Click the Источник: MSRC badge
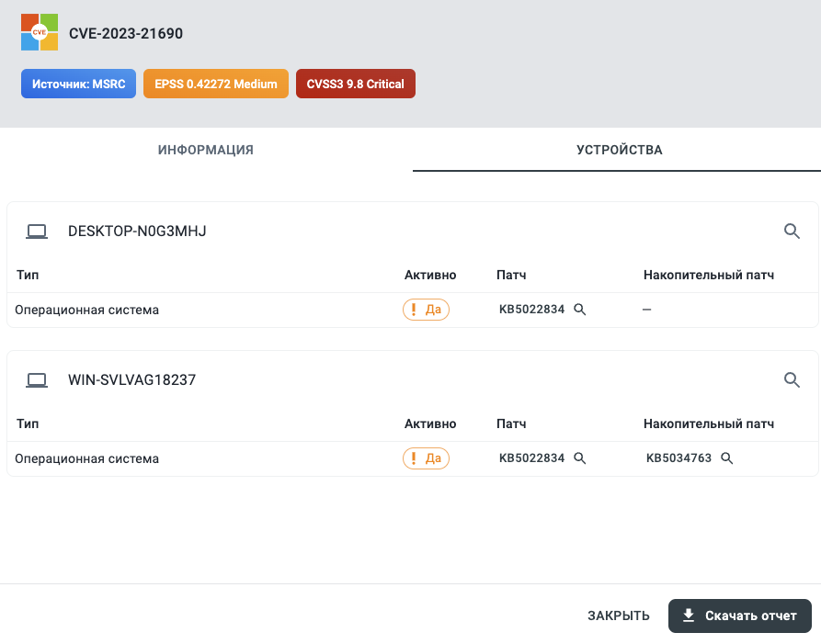Screen dimensions: 821x644 (78, 84)
